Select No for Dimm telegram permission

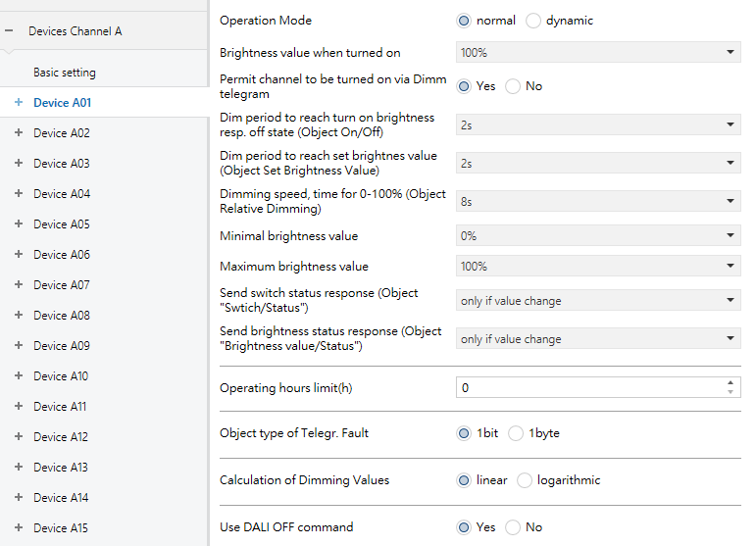point(513,86)
